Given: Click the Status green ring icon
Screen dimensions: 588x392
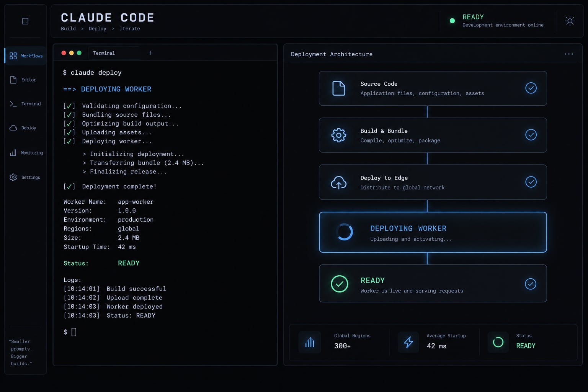Looking at the screenshot, I should coord(498,342).
